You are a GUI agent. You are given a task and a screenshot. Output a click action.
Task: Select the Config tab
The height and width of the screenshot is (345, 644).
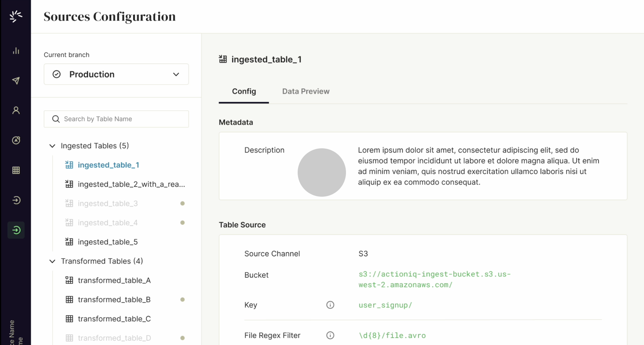click(x=244, y=91)
